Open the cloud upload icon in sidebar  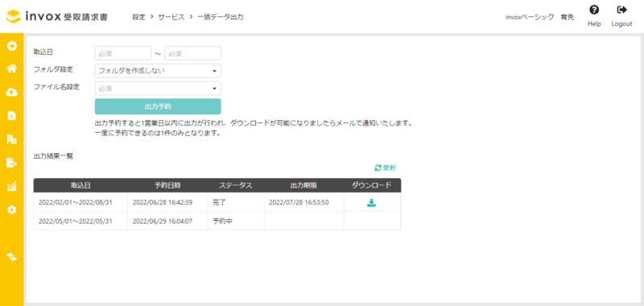click(12, 93)
